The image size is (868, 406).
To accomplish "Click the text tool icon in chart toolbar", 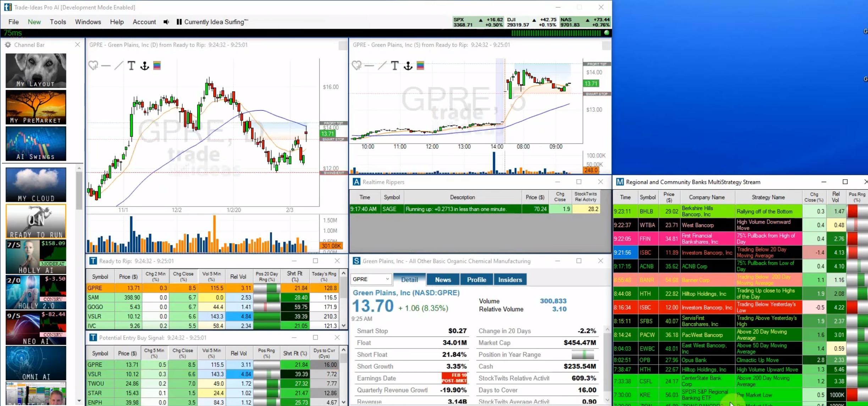I will coord(131,65).
